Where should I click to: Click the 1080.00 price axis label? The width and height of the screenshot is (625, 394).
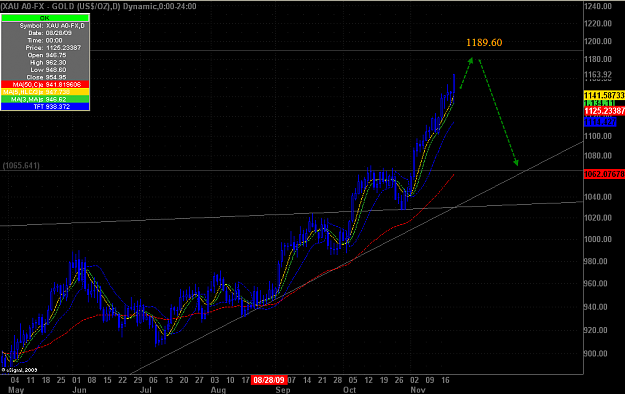click(598, 156)
